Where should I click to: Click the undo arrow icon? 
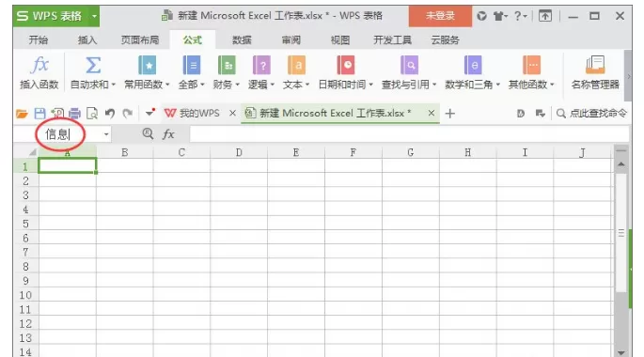pos(110,114)
